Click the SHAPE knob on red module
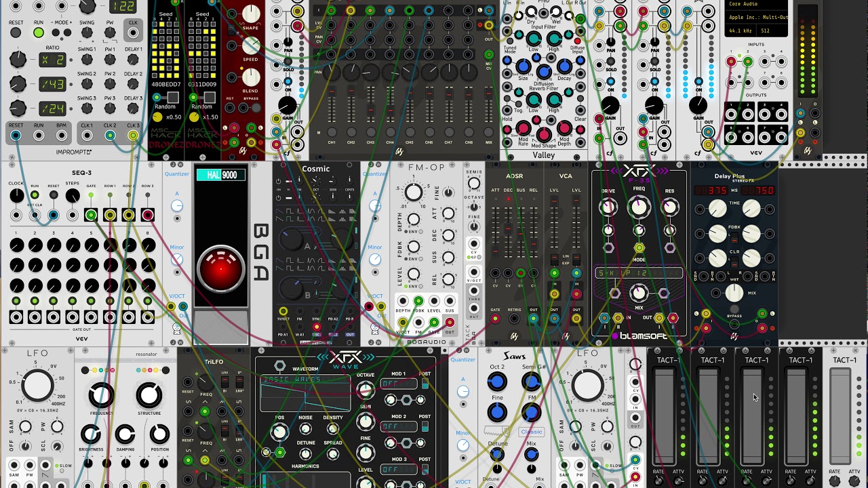This screenshot has height=488, width=868. pos(251,14)
